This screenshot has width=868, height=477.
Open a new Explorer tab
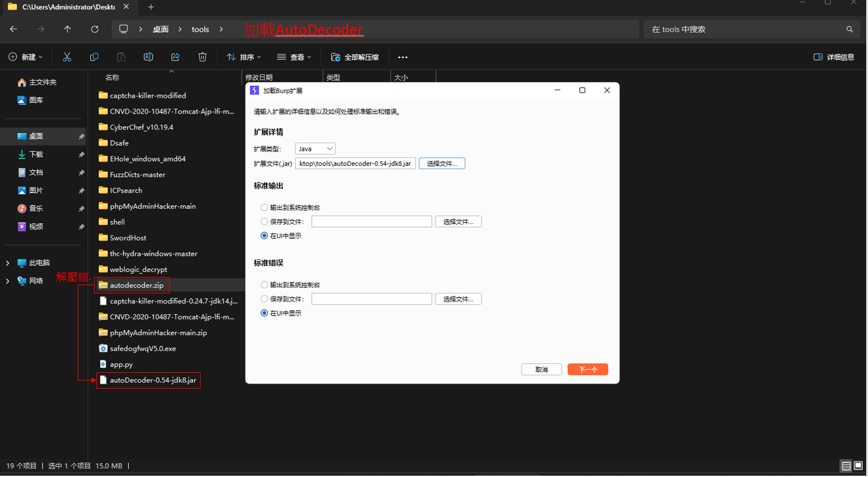pyautogui.click(x=151, y=7)
